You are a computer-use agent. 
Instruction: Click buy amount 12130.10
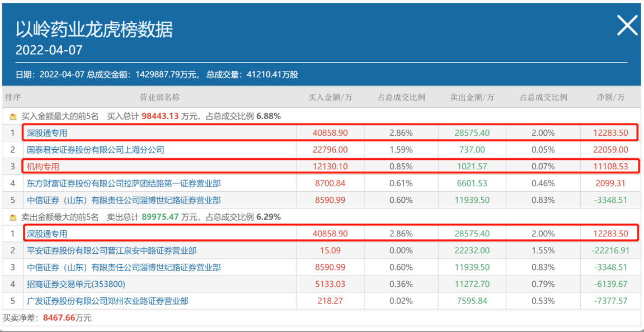coord(331,167)
